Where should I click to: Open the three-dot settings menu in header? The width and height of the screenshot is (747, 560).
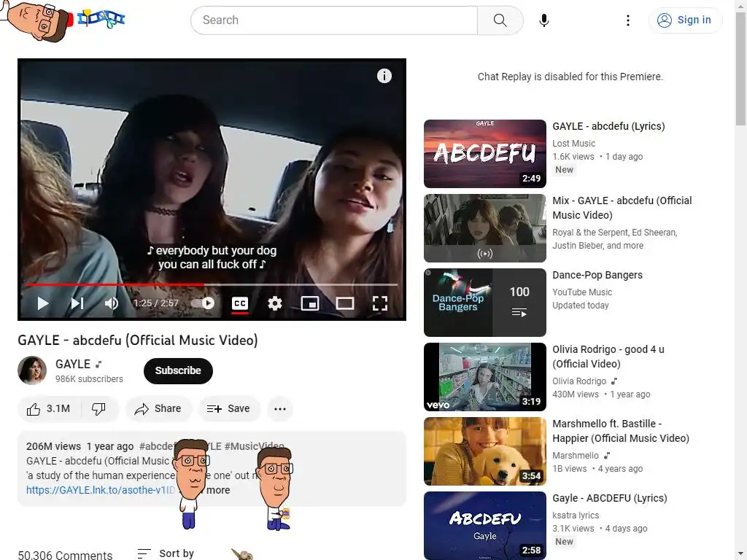click(628, 20)
